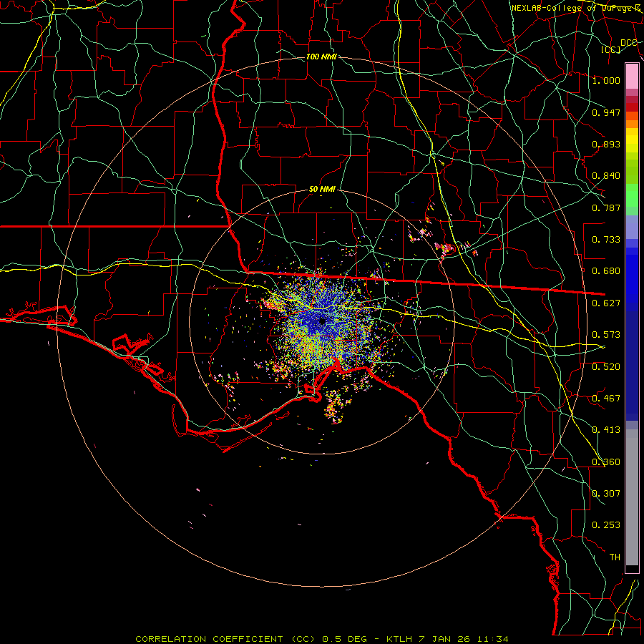The image size is (644, 644).
Task: Pick the 0.733 legend value
Action: [606, 240]
